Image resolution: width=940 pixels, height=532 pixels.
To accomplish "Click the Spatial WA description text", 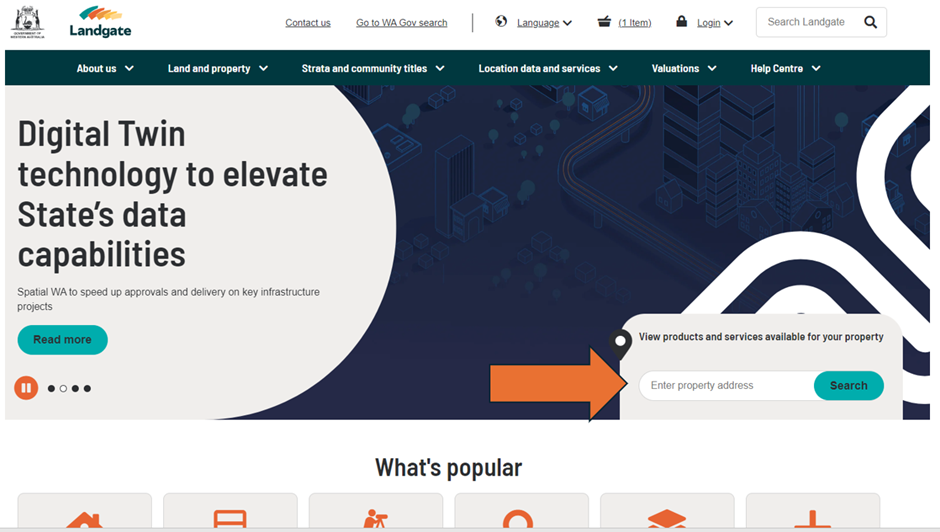I will click(168, 299).
